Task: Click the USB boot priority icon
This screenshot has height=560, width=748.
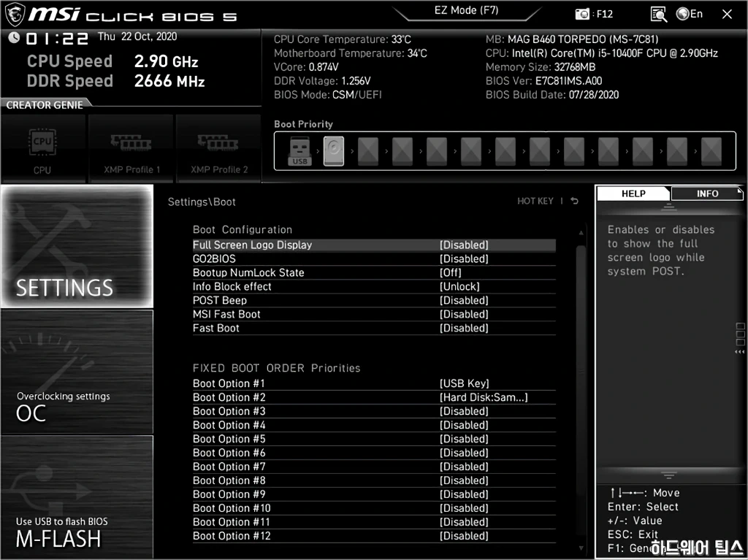Action: (x=299, y=151)
